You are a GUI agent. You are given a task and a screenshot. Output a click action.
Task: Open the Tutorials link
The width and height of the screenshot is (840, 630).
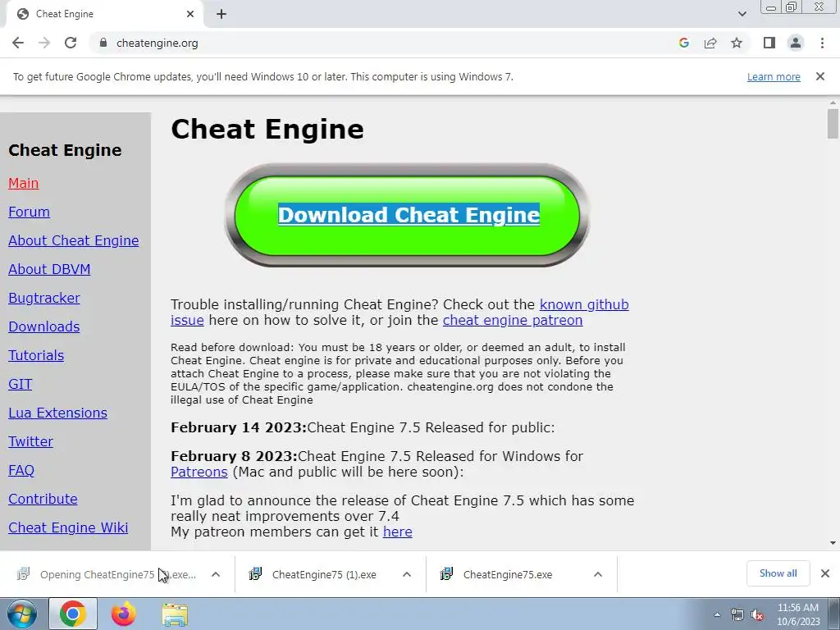point(36,355)
